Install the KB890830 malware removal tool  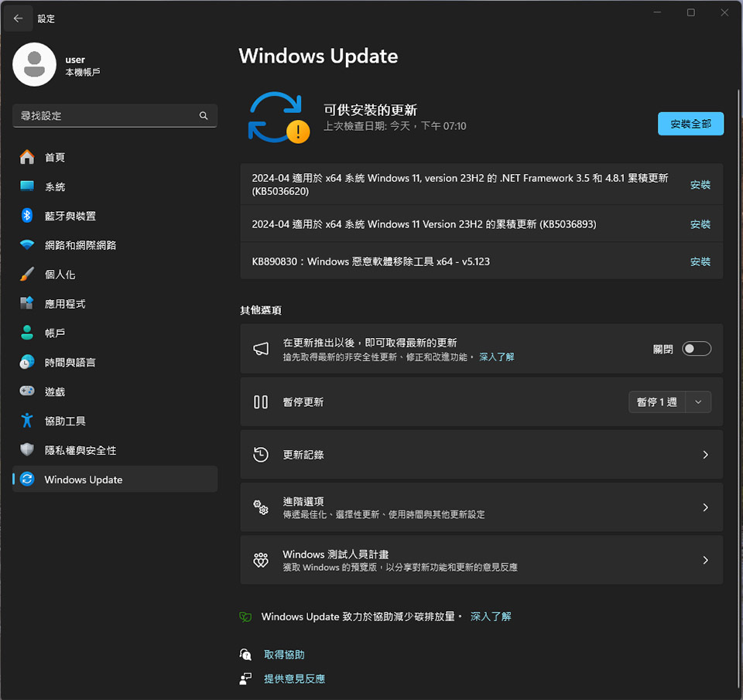pyautogui.click(x=700, y=261)
